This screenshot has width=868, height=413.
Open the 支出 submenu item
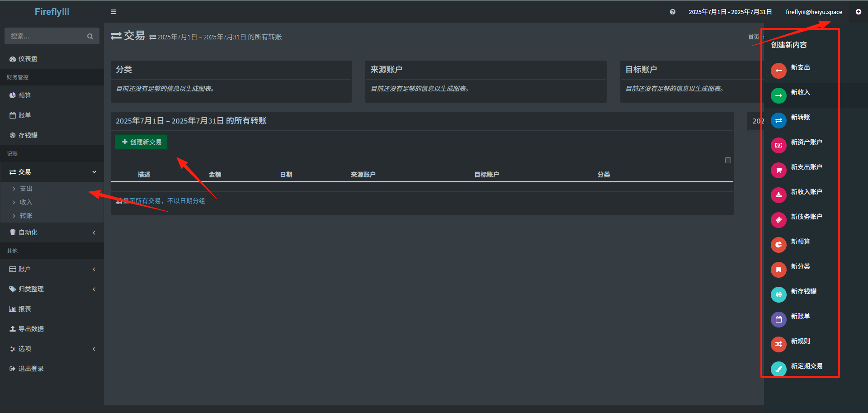(26, 189)
